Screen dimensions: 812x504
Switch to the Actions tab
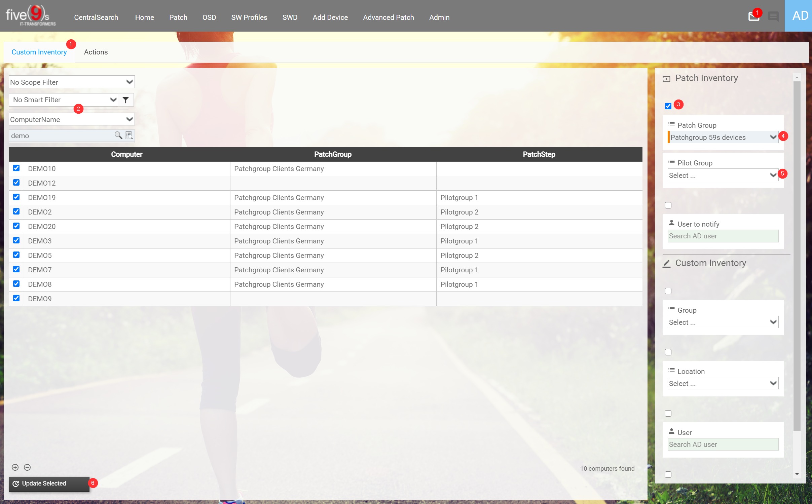[x=96, y=52]
